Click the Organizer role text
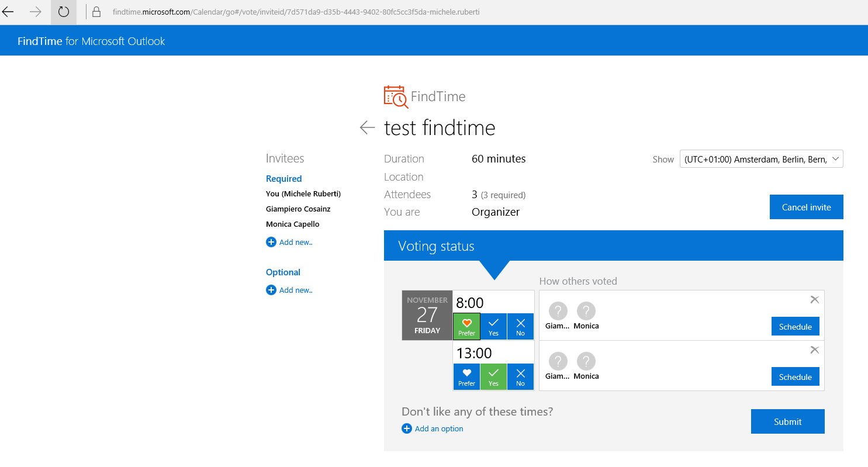The height and width of the screenshot is (467, 868). (x=496, y=212)
